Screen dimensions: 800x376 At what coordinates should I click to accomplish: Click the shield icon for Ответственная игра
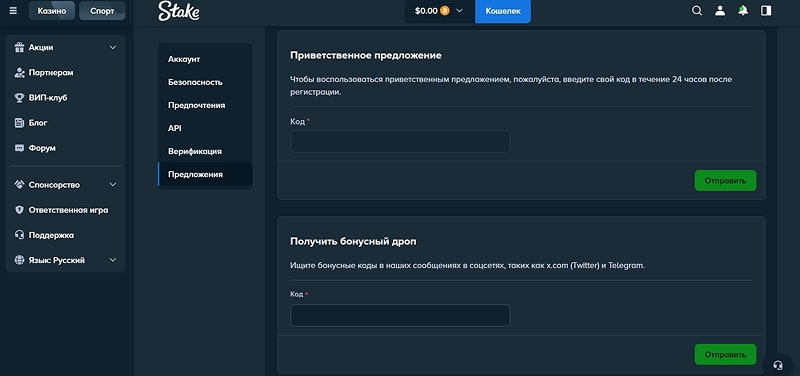[20, 210]
